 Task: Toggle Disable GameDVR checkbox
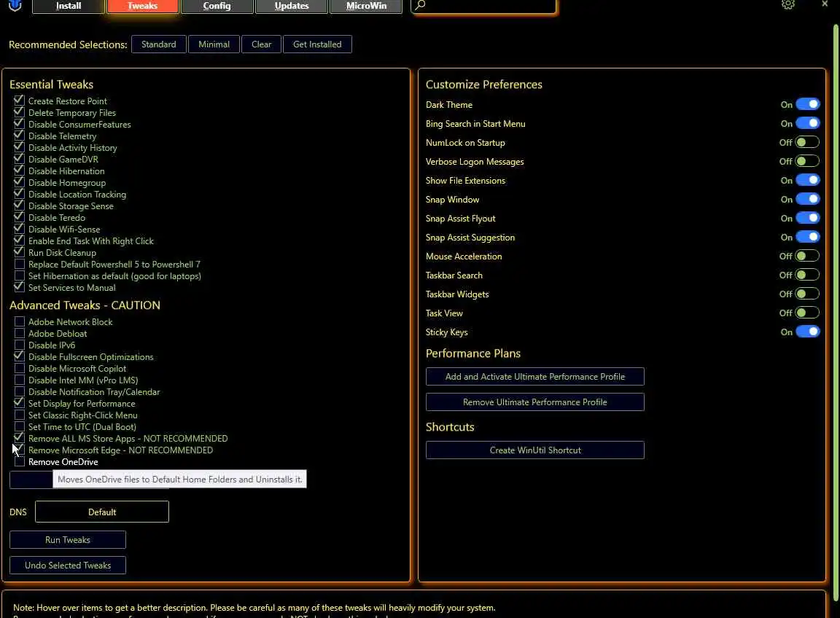click(x=19, y=159)
